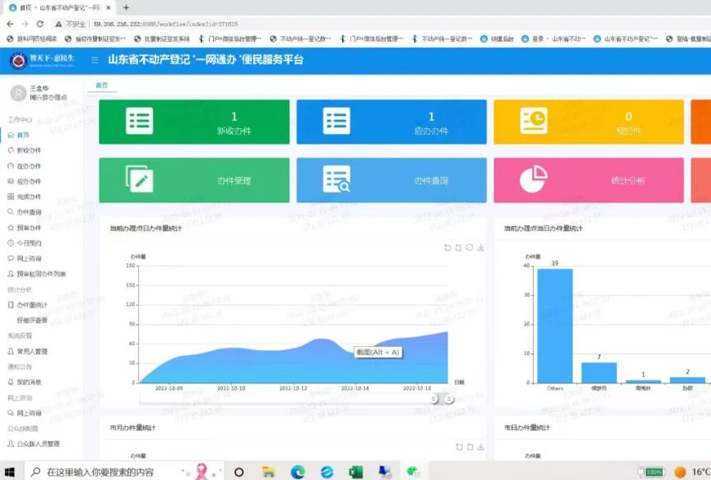Click the home icon beside 首页
This screenshot has width=711, height=480.
click(11, 135)
